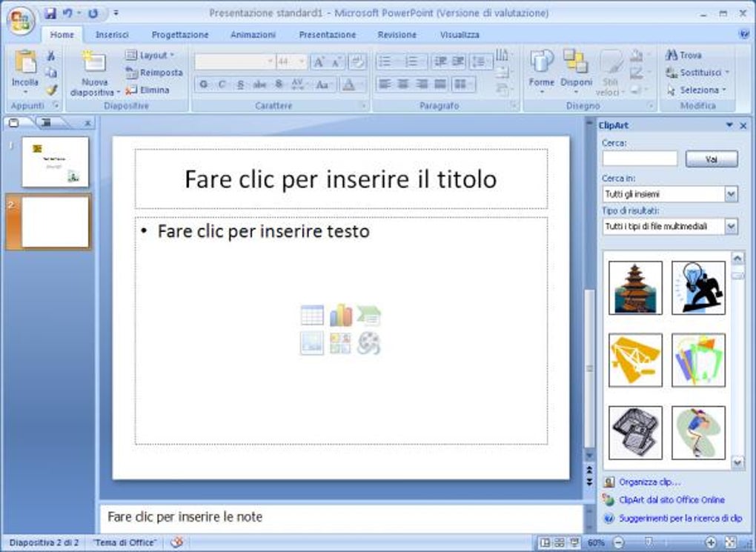Image resolution: width=756 pixels, height=552 pixels.
Task: Align text to the right
Action: pos(422,85)
